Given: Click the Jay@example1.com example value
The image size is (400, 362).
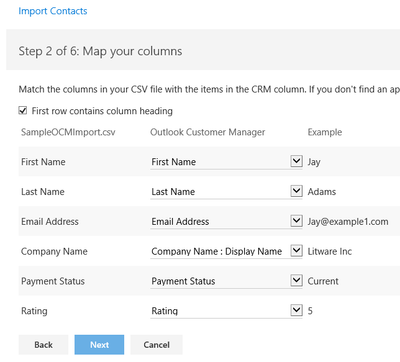Looking at the screenshot, I should click(x=348, y=222).
